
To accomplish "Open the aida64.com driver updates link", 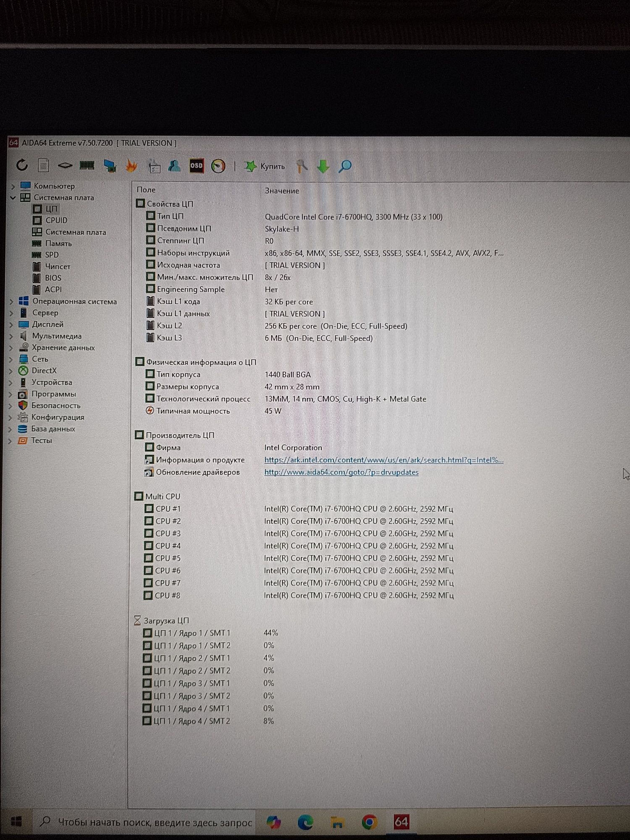I will point(341,472).
